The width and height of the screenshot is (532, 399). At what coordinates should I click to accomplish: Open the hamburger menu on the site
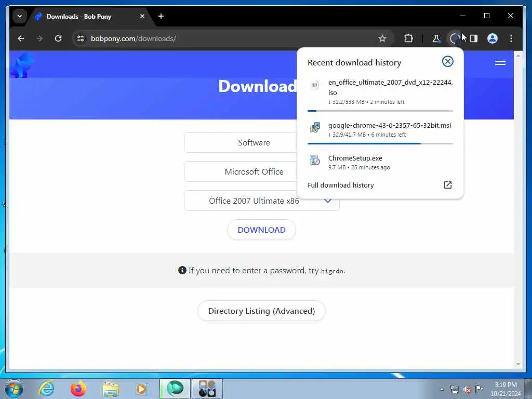(x=500, y=63)
